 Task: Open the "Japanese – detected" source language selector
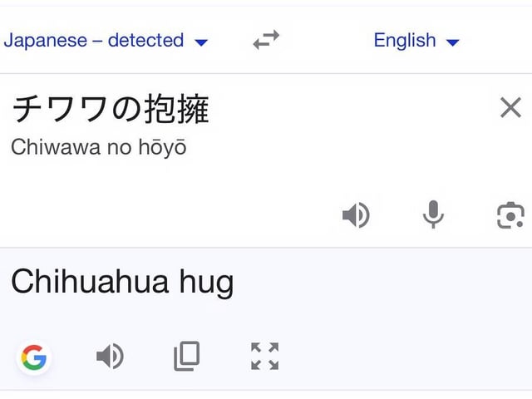(x=94, y=40)
